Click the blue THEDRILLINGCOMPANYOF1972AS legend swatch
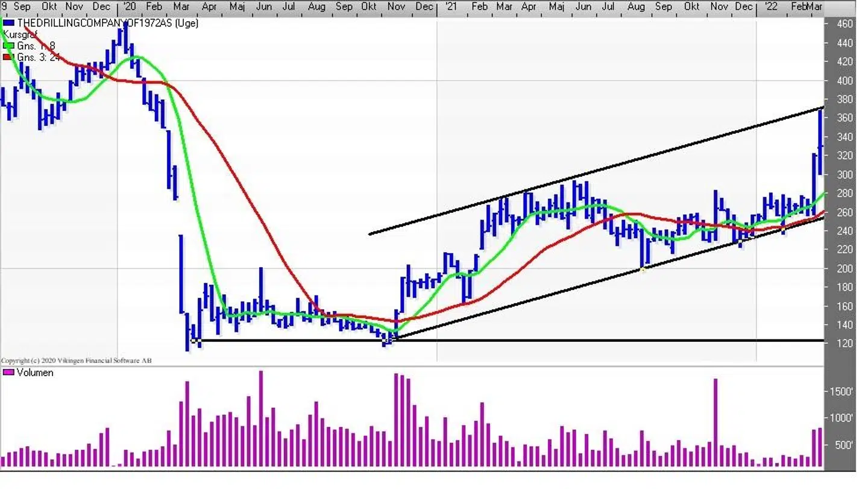 pos(8,24)
